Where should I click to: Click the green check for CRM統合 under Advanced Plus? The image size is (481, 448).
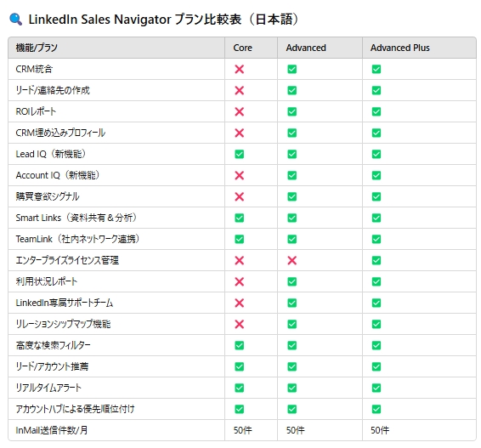[x=376, y=69]
